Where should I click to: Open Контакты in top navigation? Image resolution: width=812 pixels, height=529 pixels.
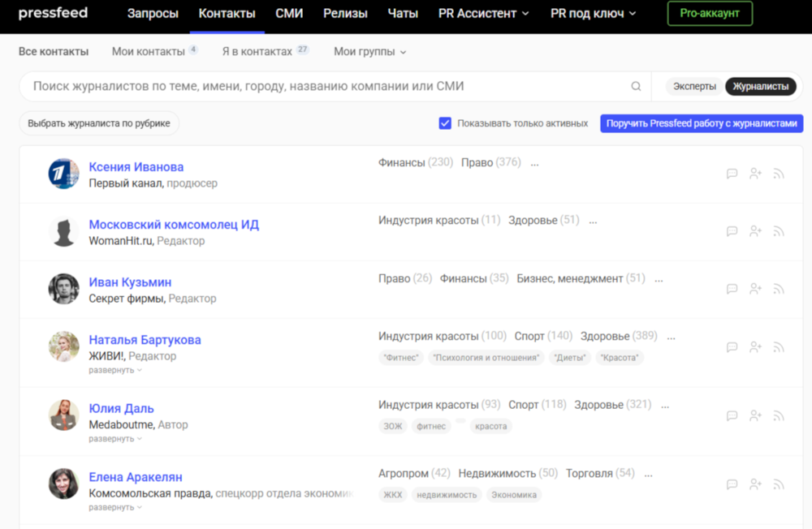pos(227,14)
